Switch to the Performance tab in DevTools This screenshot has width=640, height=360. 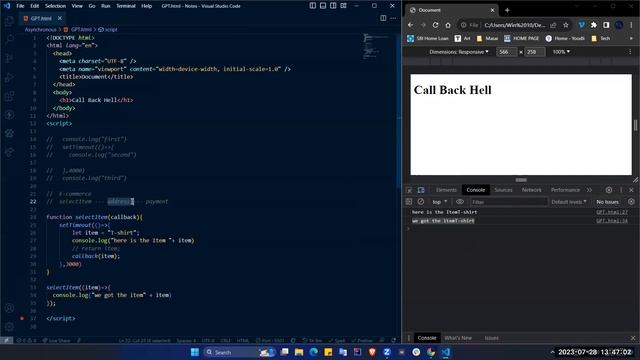tap(565, 190)
